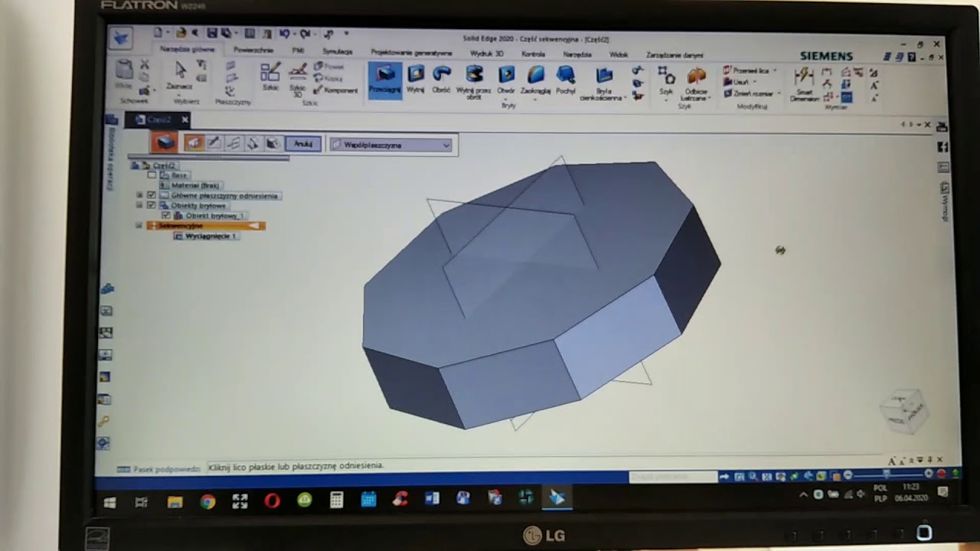The width and height of the screenshot is (980, 551).
Task: Collapse the Obiekty bryłowe node
Action: click(x=139, y=205)
